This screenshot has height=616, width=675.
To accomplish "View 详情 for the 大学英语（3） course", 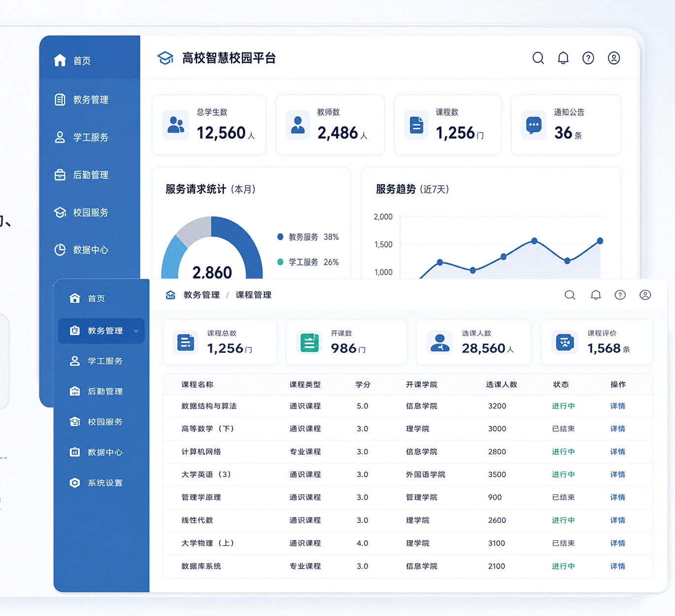I will coord(617,474).
